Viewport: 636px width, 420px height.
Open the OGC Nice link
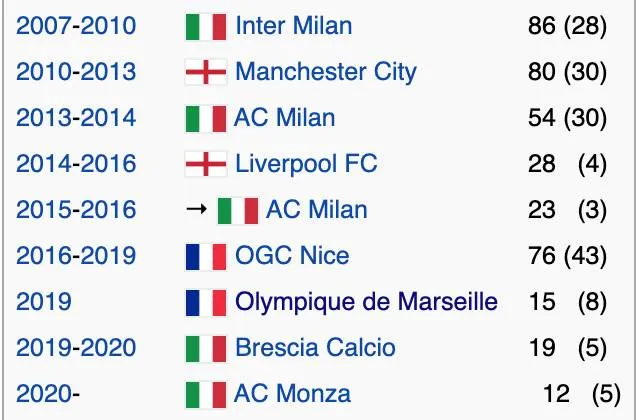coord(292,256)
